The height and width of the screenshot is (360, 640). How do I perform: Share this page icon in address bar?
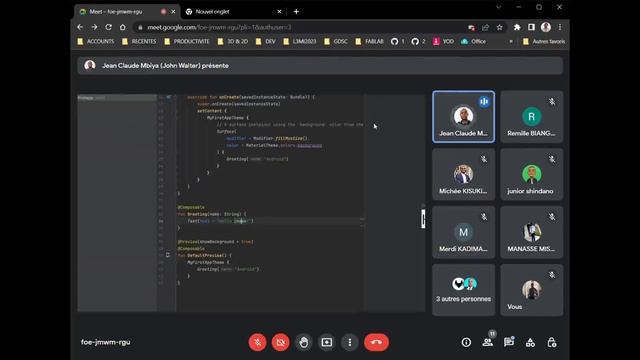click(485, 27)
